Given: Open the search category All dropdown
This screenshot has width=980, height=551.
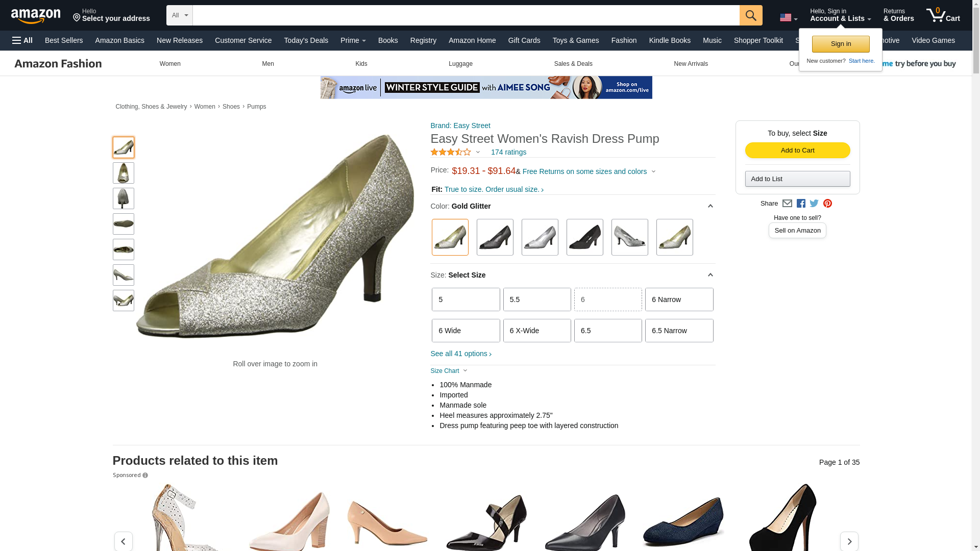Looking at the screenshot, I should pyautogui.click(x=180, y=15).
